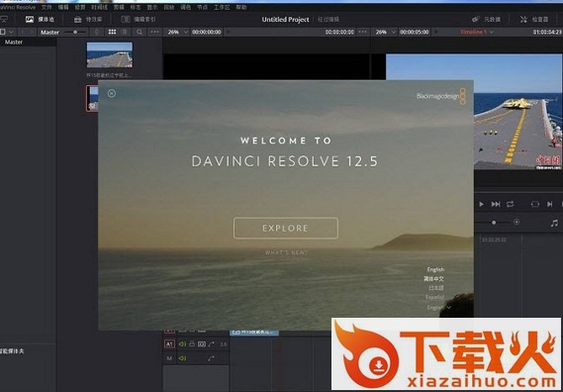The height and width of the screenshot is (392, 563).
Task: Toggle loop playback in the timeline viewer
Action: (511, 204)
